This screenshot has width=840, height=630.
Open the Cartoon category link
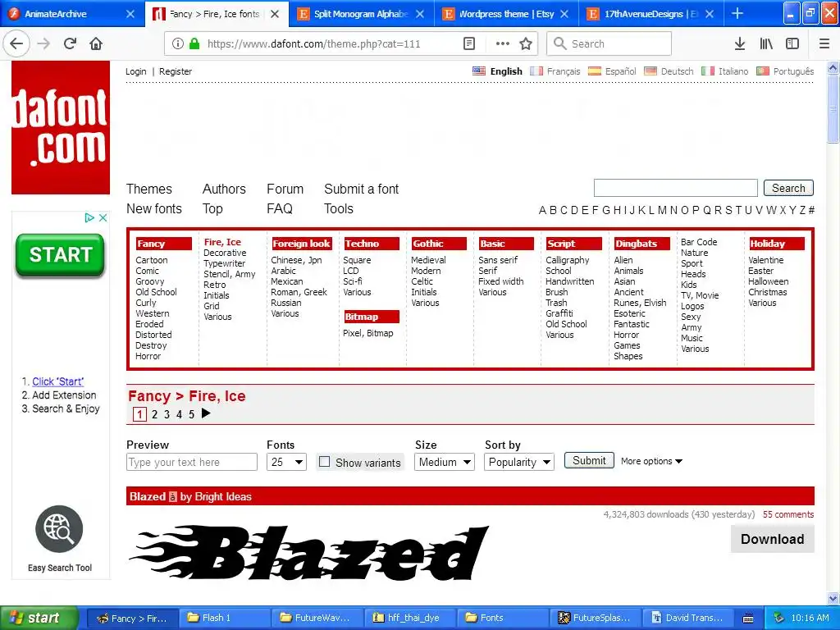pos(152,260)
